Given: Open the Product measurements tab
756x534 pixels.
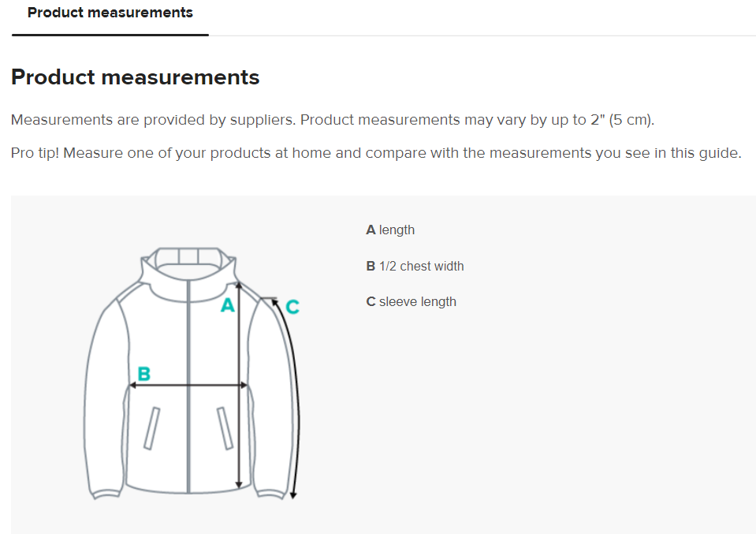Looking at the screenshot, I should [110, 13].
